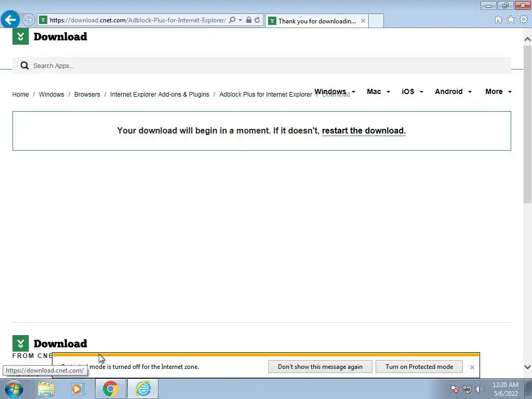Click the browser Forward arrow button
This screenshot has width=532, height=399.
pyautogui.click(x=29, y=20)
